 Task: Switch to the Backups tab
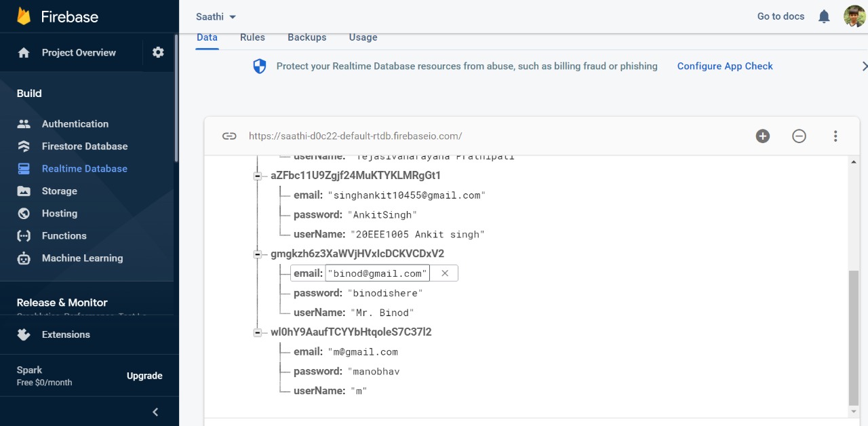(x=307, y=37)
